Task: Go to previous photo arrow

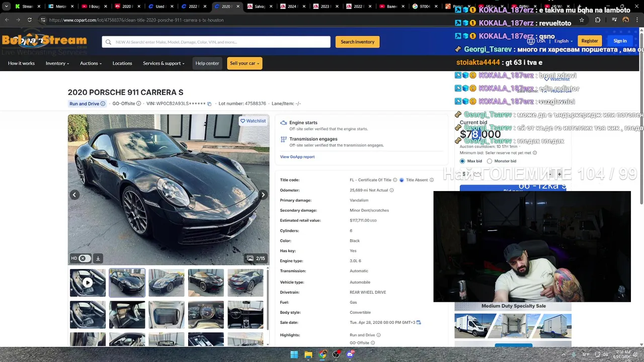Action: tap(74, 195)
